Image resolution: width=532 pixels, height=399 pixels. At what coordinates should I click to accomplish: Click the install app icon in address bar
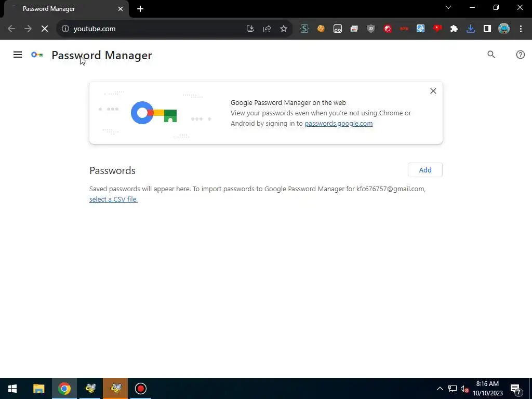(x=250, y=29)
